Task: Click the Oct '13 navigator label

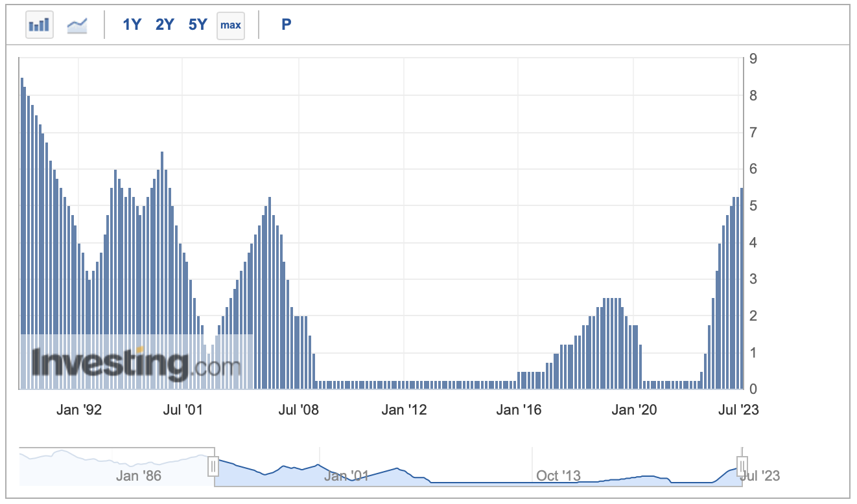Action: (558, 476)
